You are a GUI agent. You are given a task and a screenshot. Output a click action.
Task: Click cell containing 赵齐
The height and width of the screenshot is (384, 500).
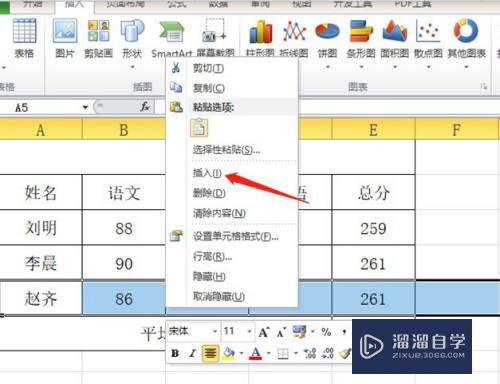pos(41,298)
